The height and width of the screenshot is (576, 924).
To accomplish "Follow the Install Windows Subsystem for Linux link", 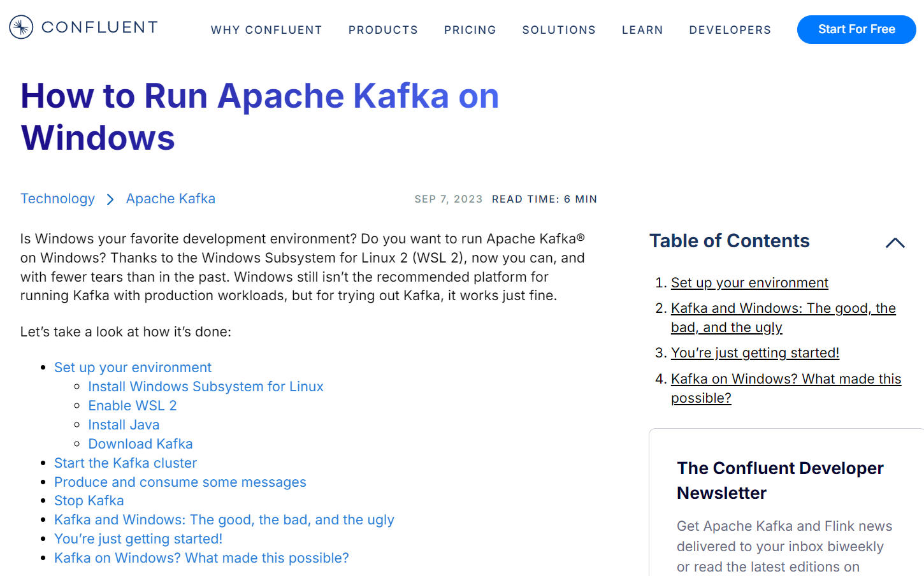I will (206, 387).
